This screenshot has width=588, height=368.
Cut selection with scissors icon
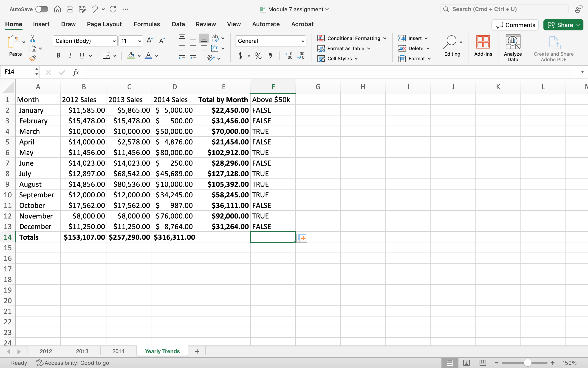pos(32,38)
